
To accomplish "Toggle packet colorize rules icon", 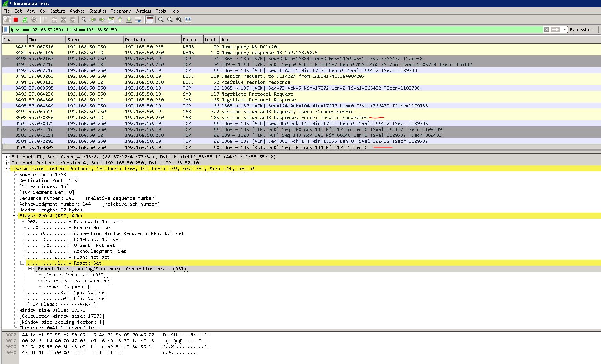I will (x=149, y=20).
